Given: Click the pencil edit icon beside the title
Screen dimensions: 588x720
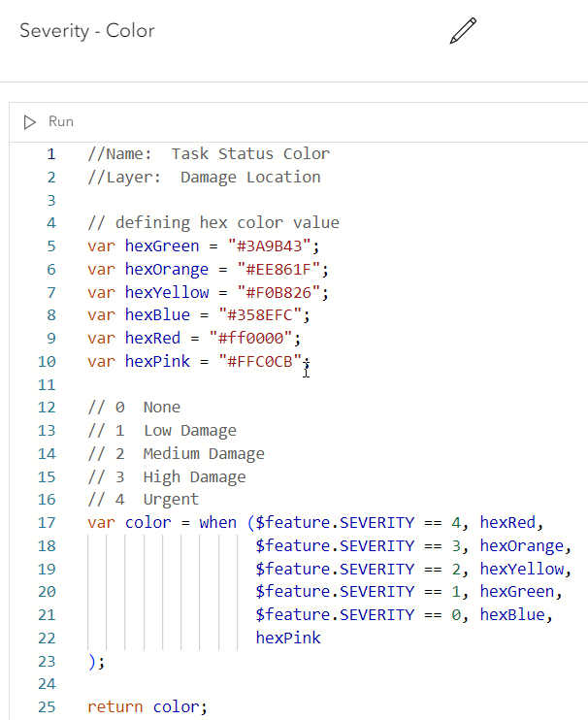Looking at the screenshot, I should point(463,31).
